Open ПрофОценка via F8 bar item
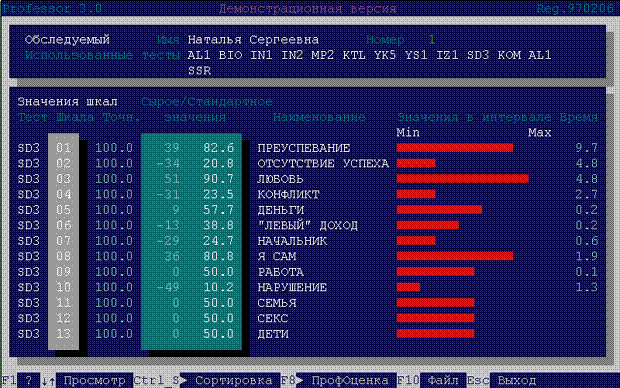The height and width of the screenshot is (388, 620). pyautogui.click(x=350, y=380)
